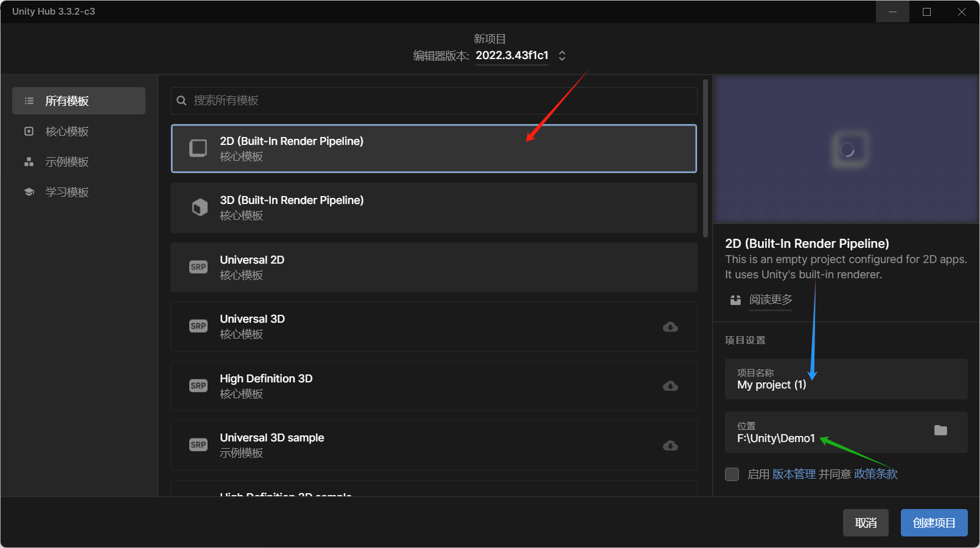Select 核心模板 category
The width and height of the screenshot is (980, 548).
[x=79, y=131]
